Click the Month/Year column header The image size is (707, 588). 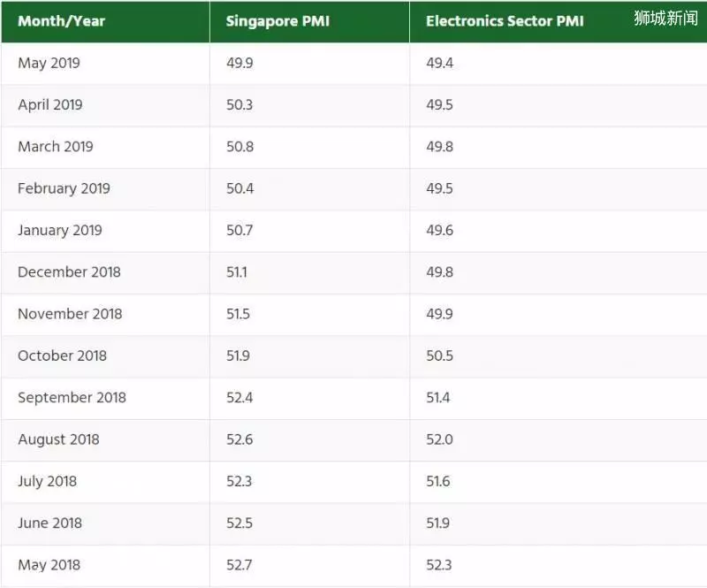pyautogui.click(x=61, y=21)
